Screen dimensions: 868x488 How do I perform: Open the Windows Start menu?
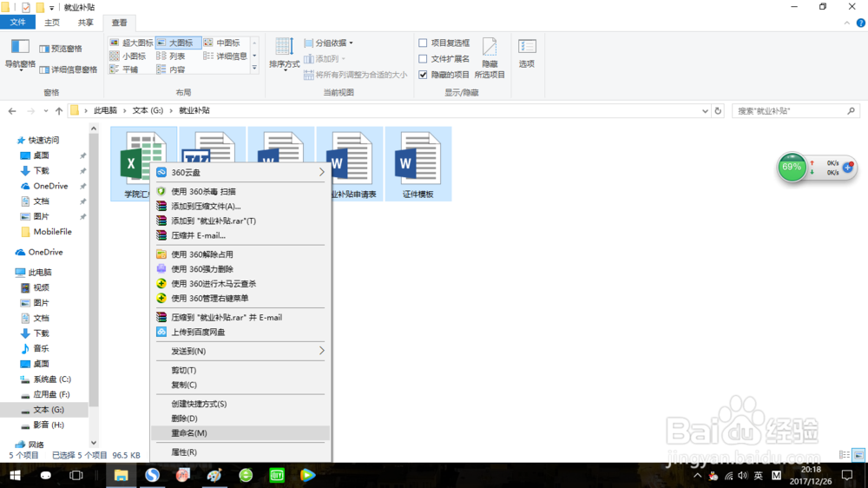point(15,475)
